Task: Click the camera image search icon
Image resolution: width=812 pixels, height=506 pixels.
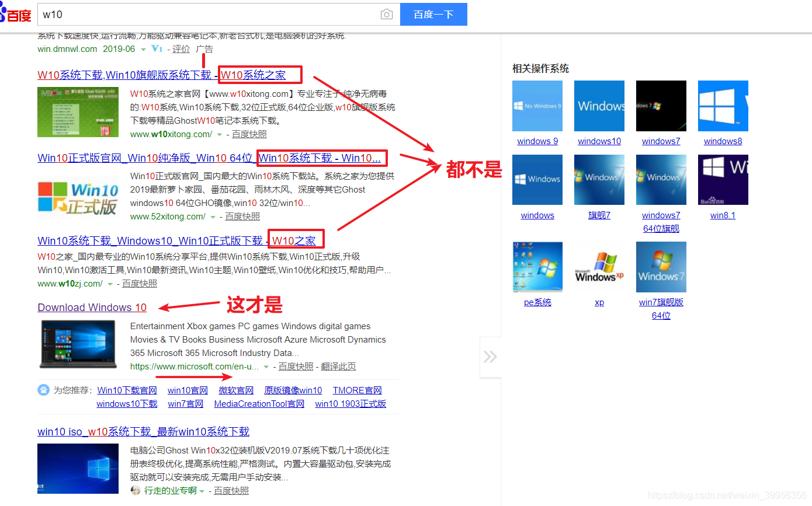Action: point(387,15)
